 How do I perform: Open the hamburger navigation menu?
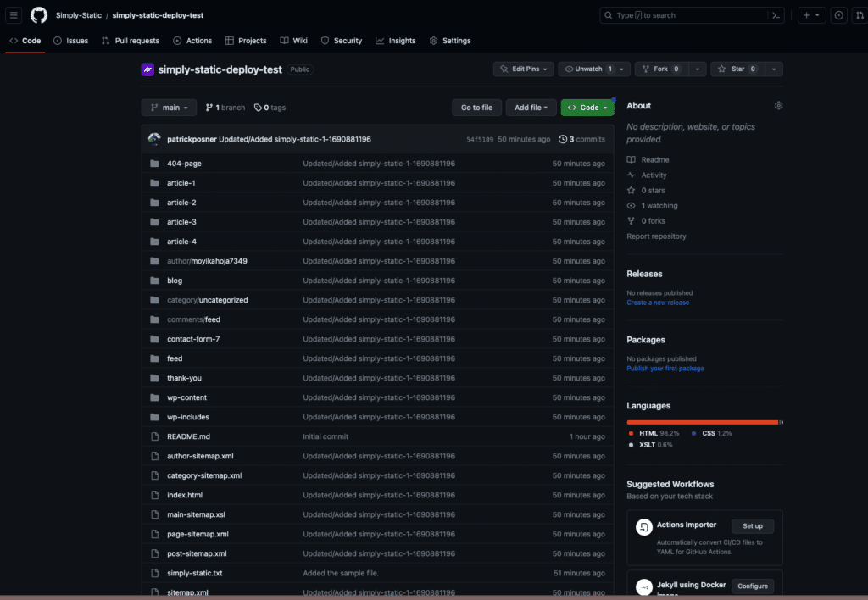14,15
